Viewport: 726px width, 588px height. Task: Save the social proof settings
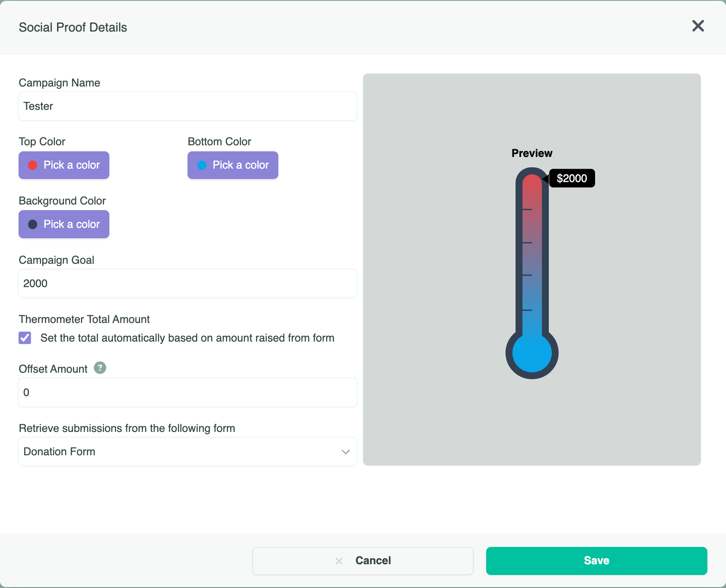pyautogui.click(x=596, y=561)
